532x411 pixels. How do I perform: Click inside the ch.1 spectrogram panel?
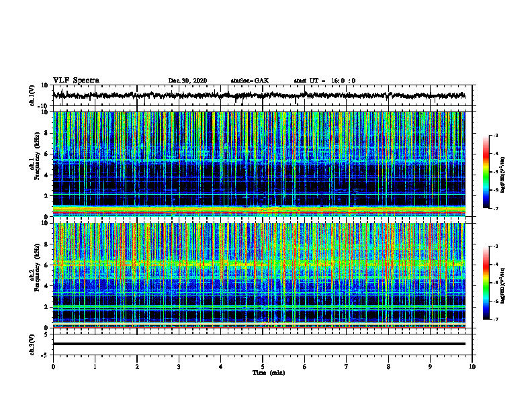tap(259, 164)
